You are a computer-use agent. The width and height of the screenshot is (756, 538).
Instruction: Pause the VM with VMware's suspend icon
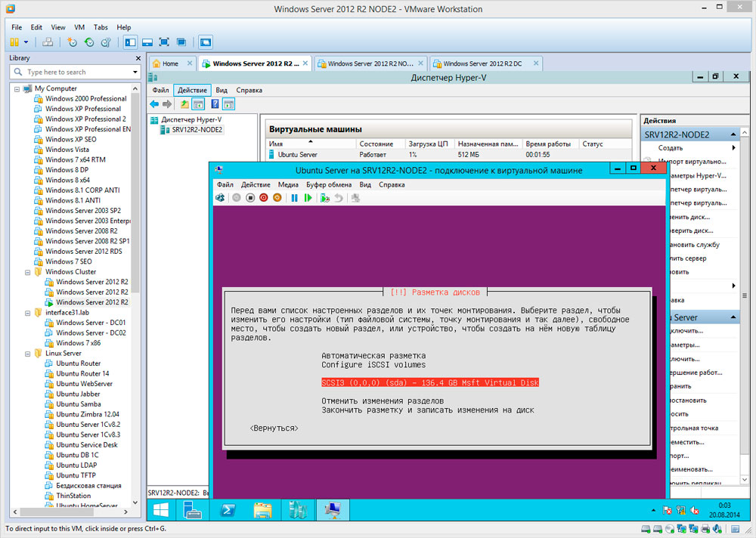coord(14,42)
